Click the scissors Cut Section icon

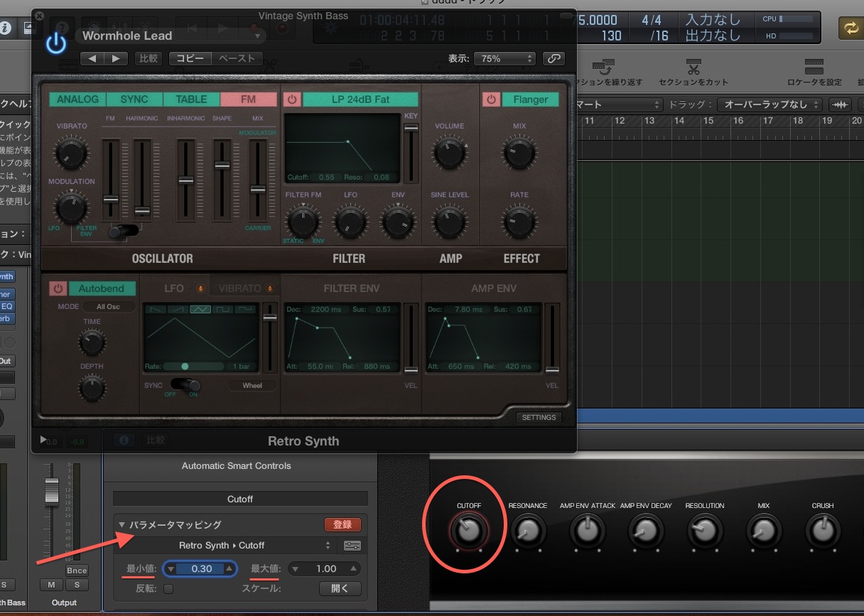coord(693,67)
